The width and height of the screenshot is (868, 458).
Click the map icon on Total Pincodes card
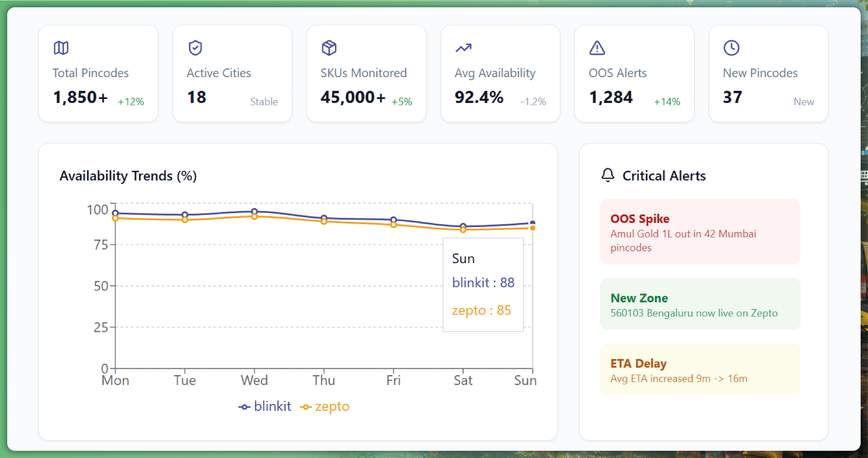(61, 48)
